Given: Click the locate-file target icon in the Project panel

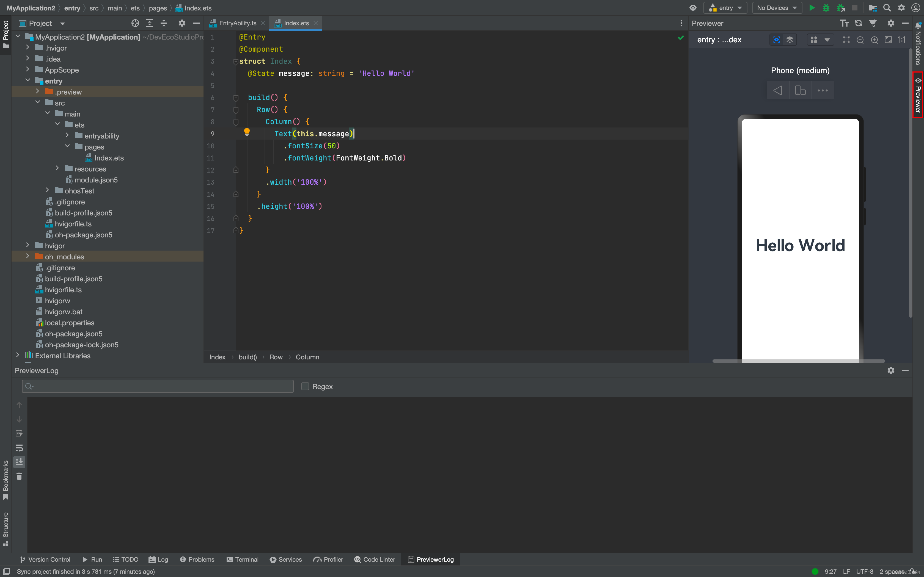Looking at the screenshot, I should (135, 23).
